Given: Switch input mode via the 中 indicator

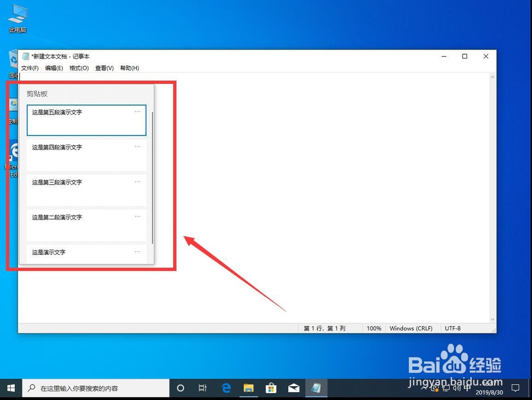Looking at the screenshot, I should tap(467, 388).
